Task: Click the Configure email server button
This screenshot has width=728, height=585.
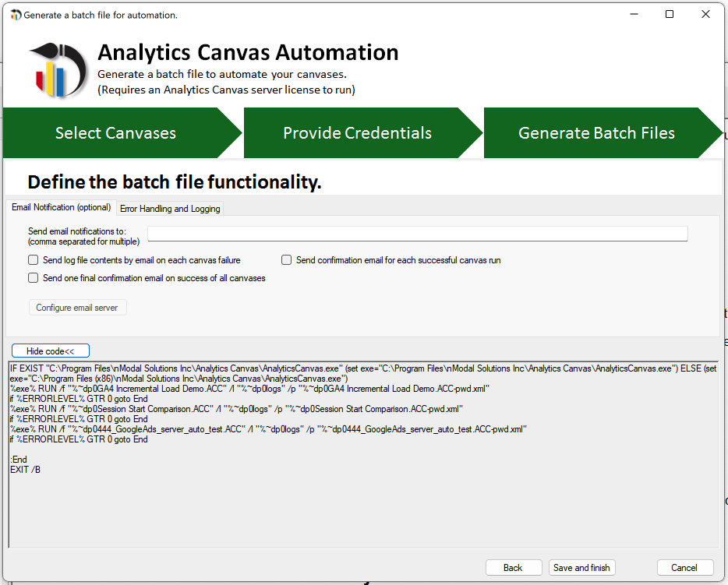Action: (x=77, y=308)
